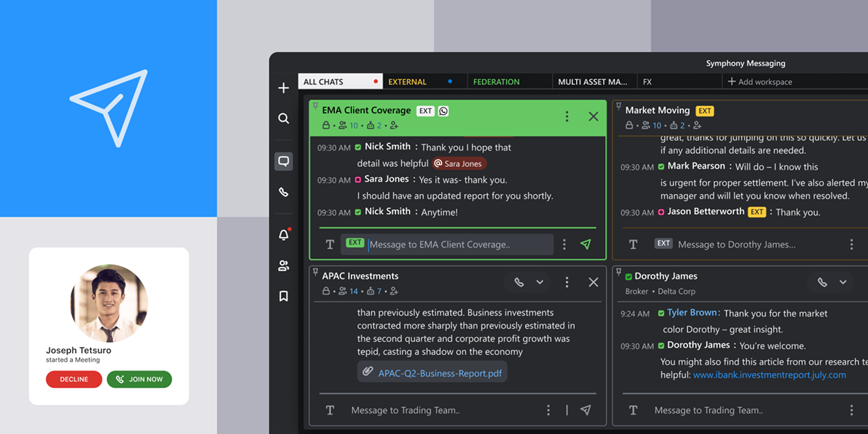Unpin the Market Moving chat

pyautogui.click(x=618, y=106)
